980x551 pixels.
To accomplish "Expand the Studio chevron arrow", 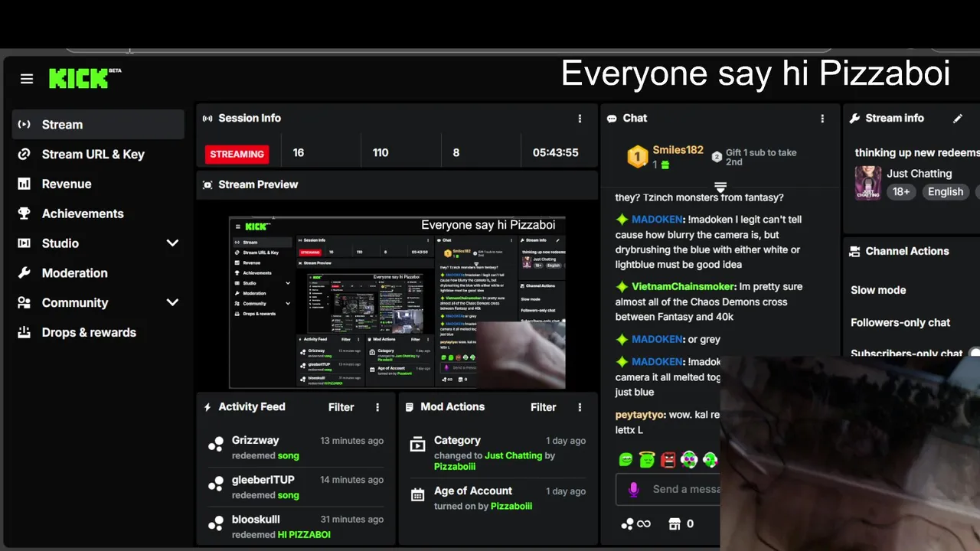I will pos(172,243).
